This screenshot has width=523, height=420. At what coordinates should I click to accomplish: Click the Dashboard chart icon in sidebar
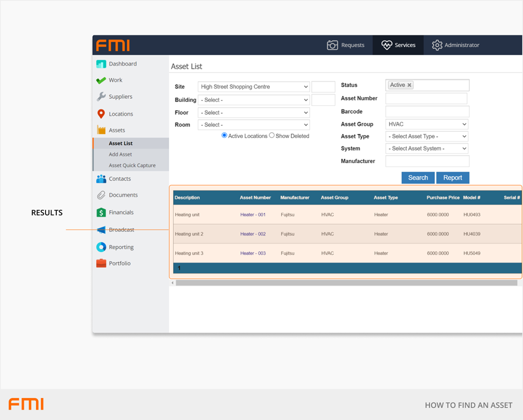click(x=101, y=64)
